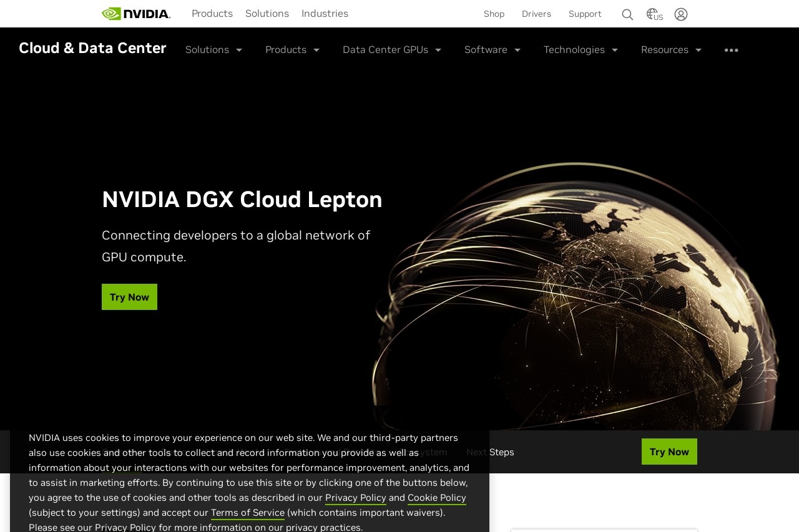
Task: Expand the Software dropdown
Action: click(493, 50)
